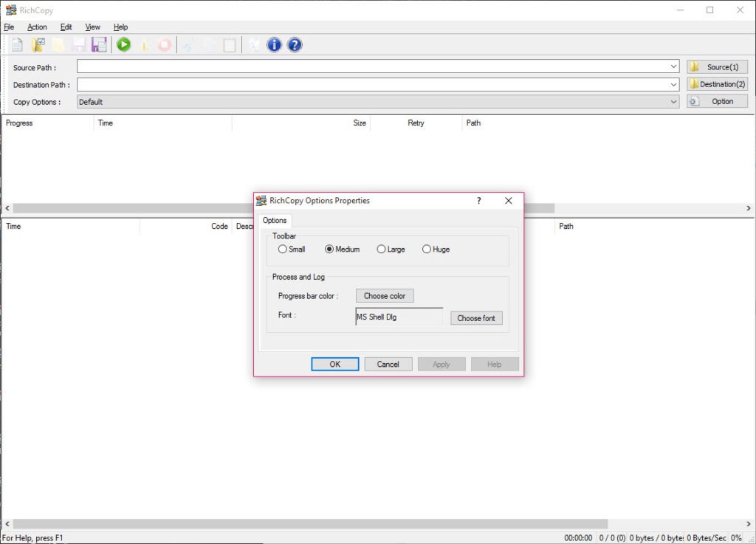This screenshot has height=544, width=756.
Task: Click the '0 Bytes/Sec' speed in the status bar
Action: coord(707,538)
